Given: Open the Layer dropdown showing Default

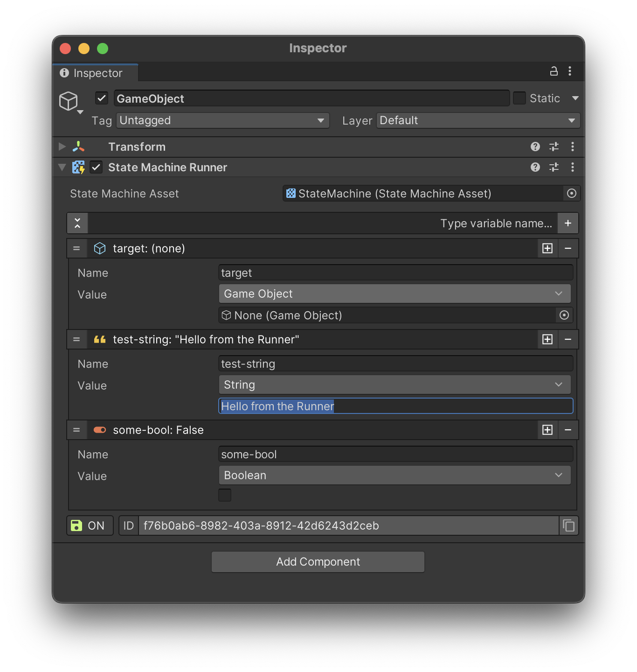Looking at the screenshot, I should pyautogui.click(x=478, y=120).
